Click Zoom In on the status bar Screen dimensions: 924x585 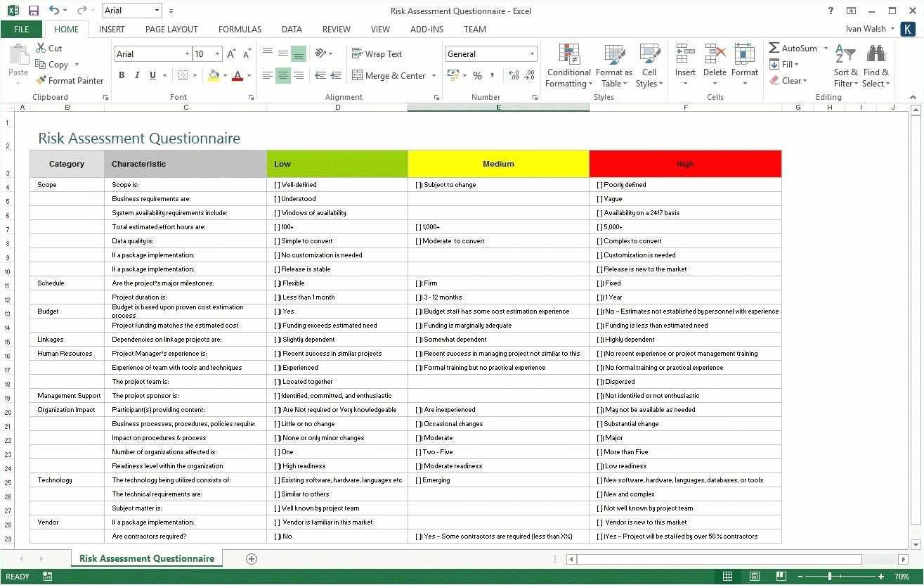(x=880, y=576)
